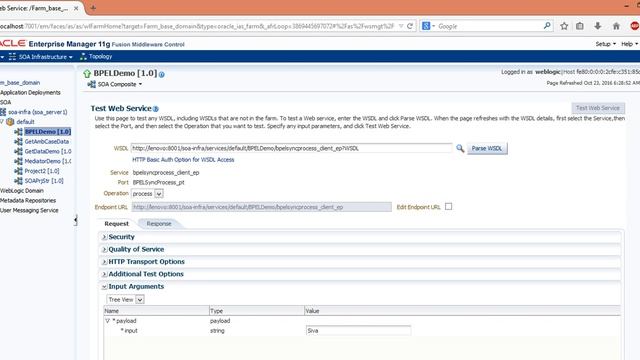Expand the Quality of Service section
The width and height of the screenshot is (640, 360).
point(104,249)
